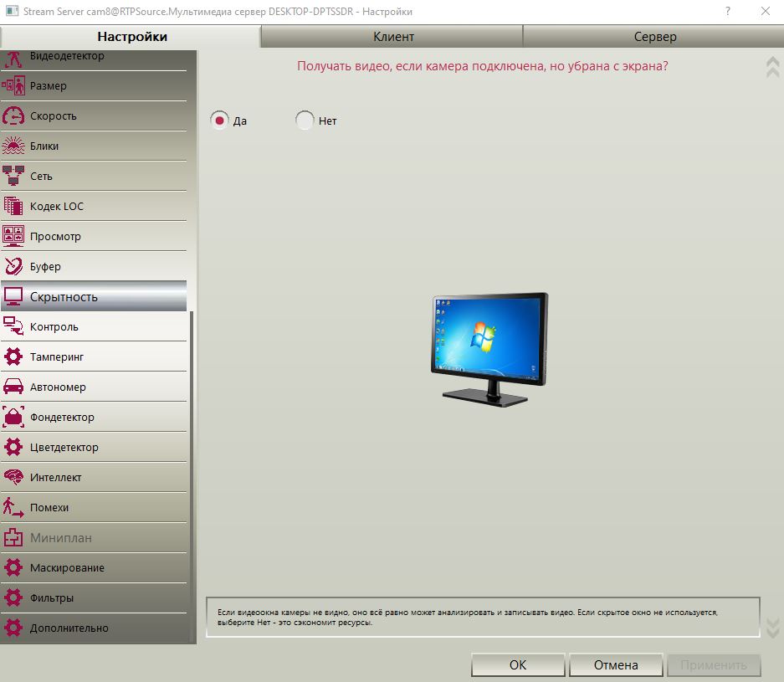Click the Сеть network computers icon

tap(13, 176)
